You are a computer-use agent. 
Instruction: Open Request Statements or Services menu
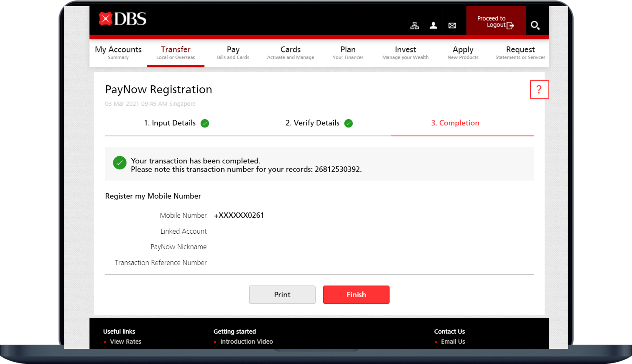[x=520, y=53]
